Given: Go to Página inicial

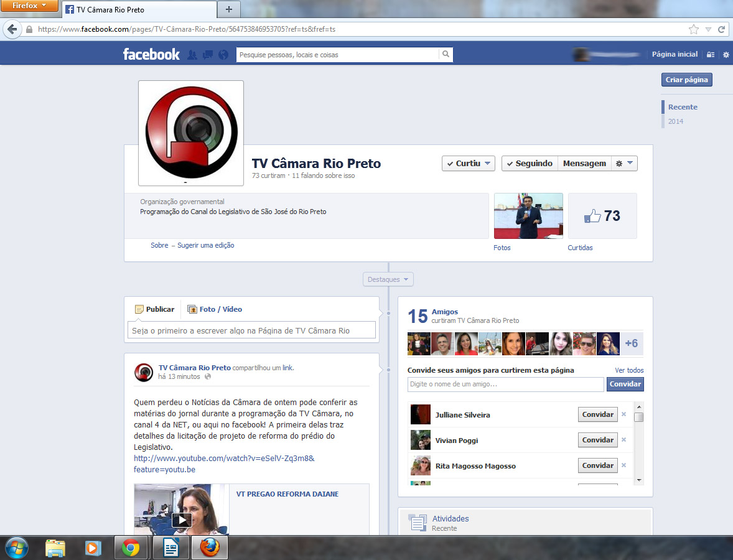Looking at the screenshot, I should click(675, 54).
